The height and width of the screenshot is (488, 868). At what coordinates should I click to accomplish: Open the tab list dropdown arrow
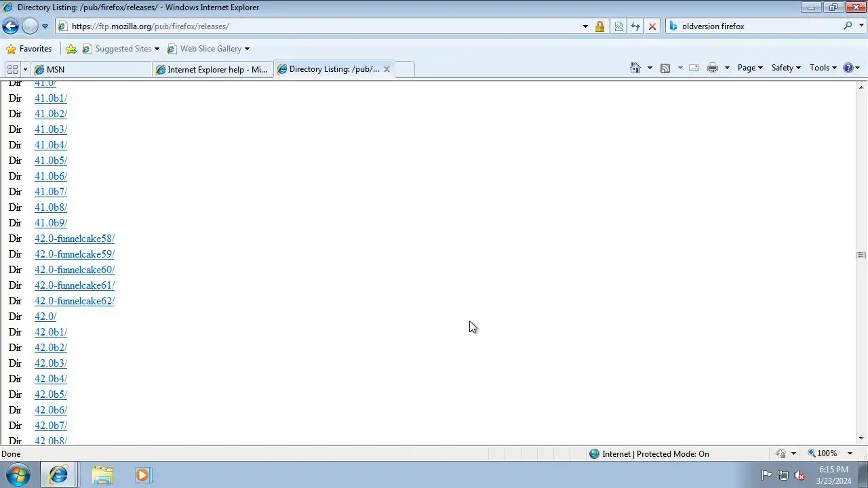click(25, 69)
